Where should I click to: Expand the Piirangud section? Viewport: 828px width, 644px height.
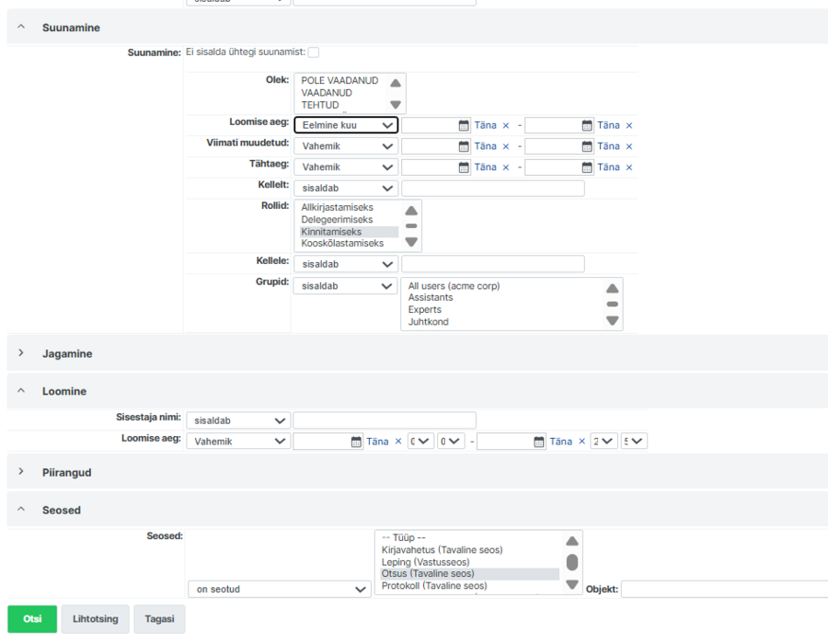21,472
